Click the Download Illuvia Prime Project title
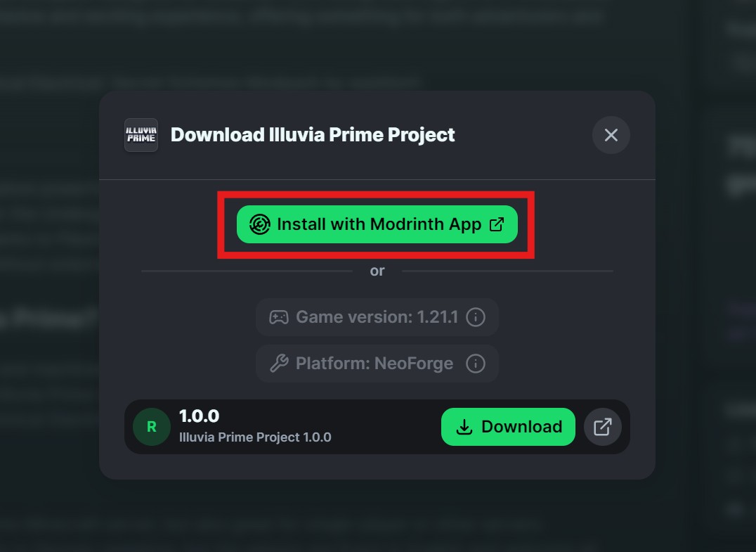The width and height of the screenshot is (756, 552). 313,135
